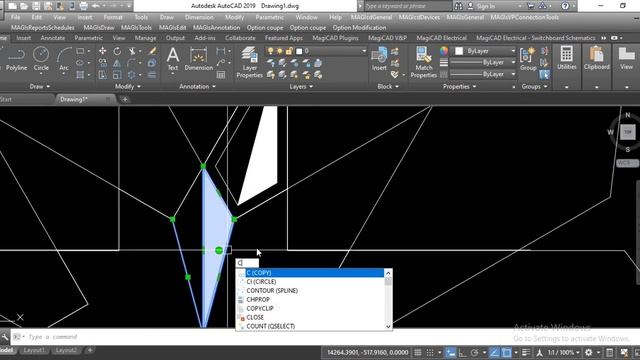Image resolution: width=640 pixels, height=360 pixels.
Task: Toggle dynamic input in status bar
Action: (450, 353)
